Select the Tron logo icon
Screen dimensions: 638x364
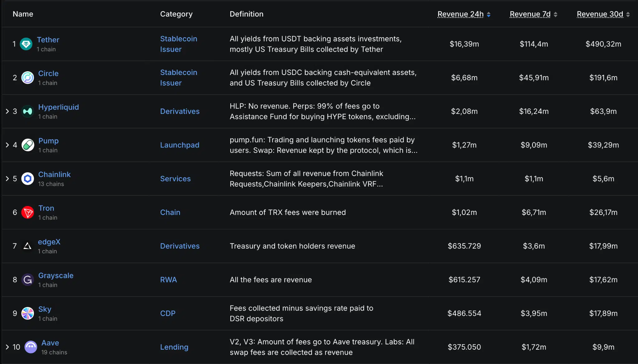(x=27, y=212)
